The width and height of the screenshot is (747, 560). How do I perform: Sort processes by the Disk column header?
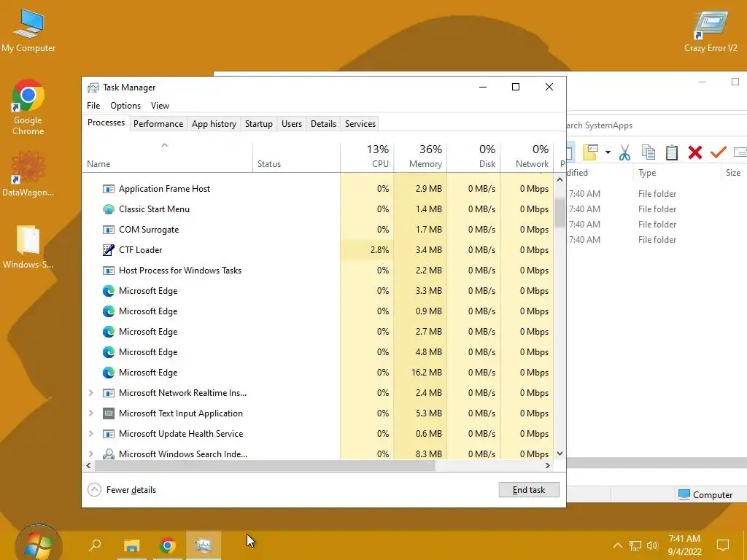click(473, 157)
